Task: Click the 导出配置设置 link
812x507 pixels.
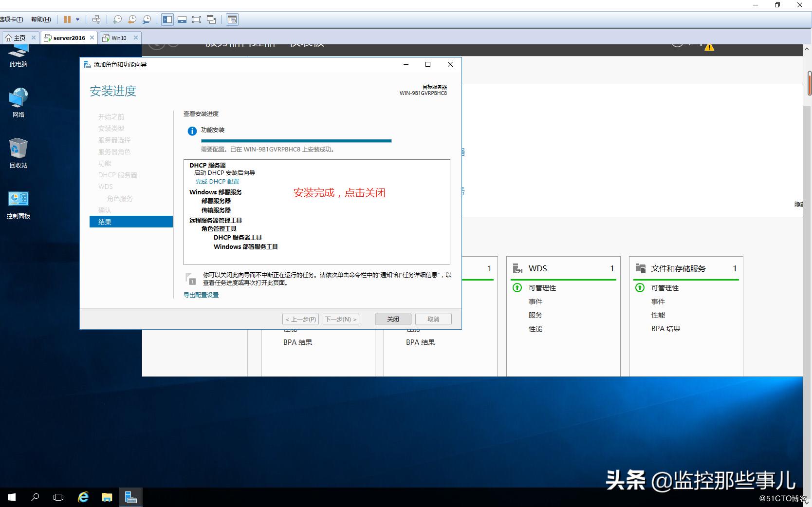Action: tap(201, 295)
